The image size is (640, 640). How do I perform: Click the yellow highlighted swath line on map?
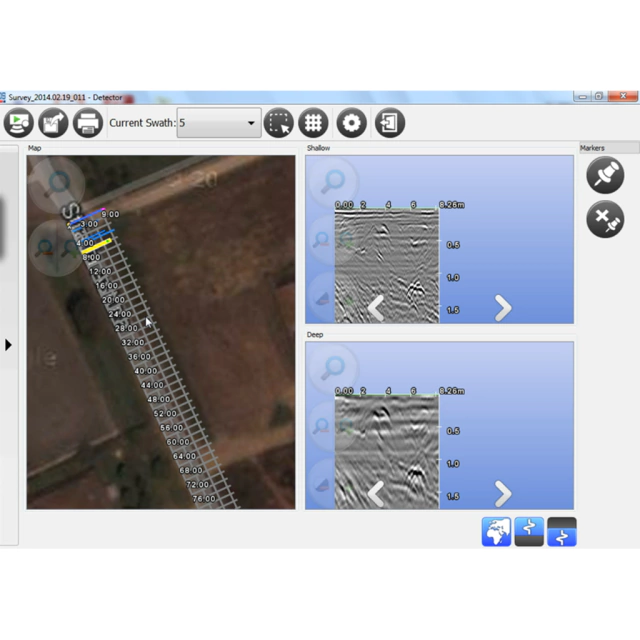pyautogui.click(x=93, y=245)
